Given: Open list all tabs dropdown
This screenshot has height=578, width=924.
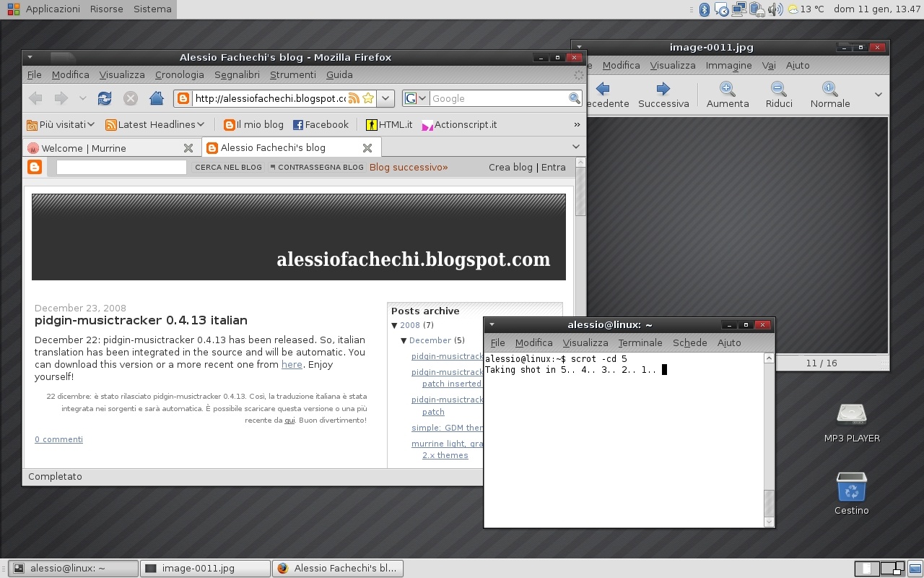Looking at the screenshot, I should pos(575,147).
